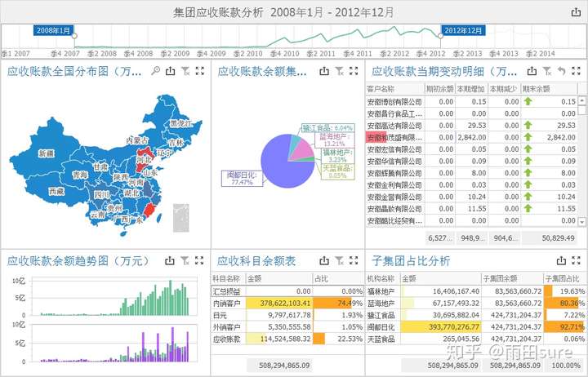Export the 应收账款余额集 pie chart panel
Screen dimensions: 588x377
[324, 70]
